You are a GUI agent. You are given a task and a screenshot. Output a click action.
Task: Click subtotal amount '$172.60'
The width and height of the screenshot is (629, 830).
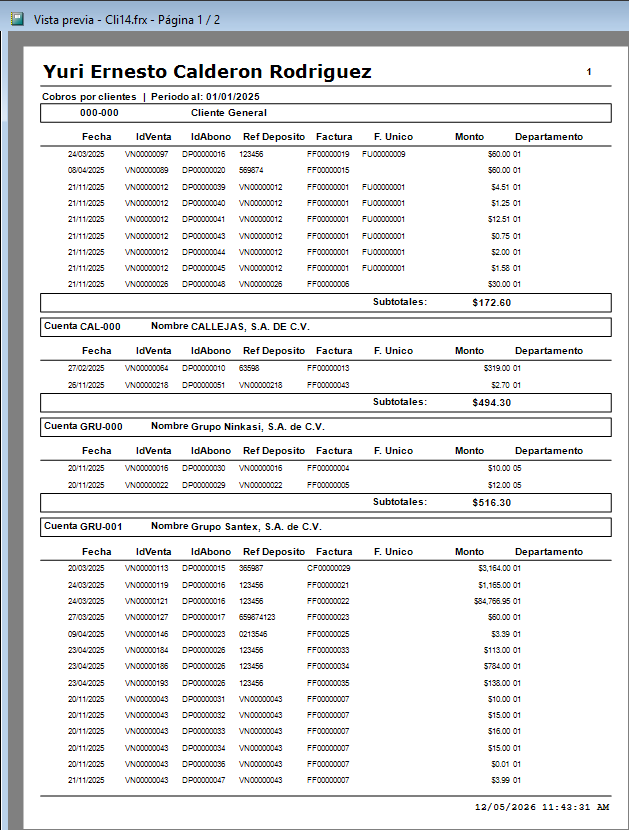491,303
